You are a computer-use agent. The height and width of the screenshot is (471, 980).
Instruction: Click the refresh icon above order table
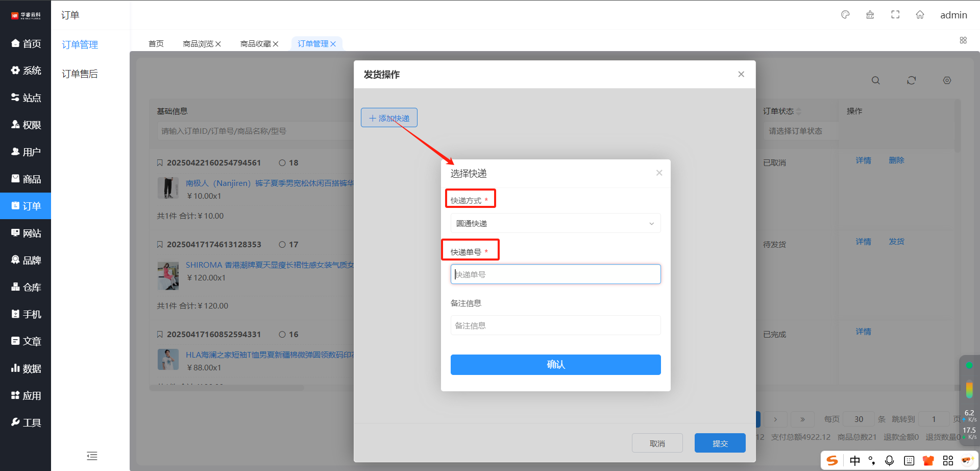pyautogui.click(x=912, y=81)
